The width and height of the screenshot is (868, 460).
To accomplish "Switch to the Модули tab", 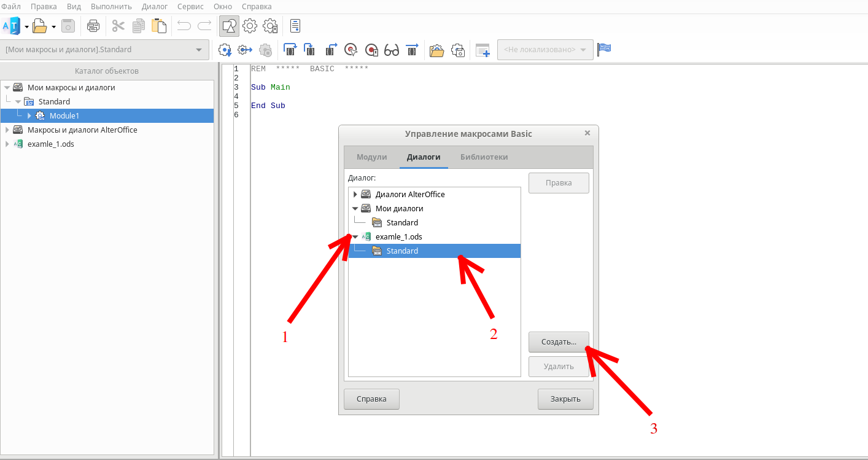I will [371, 157].
